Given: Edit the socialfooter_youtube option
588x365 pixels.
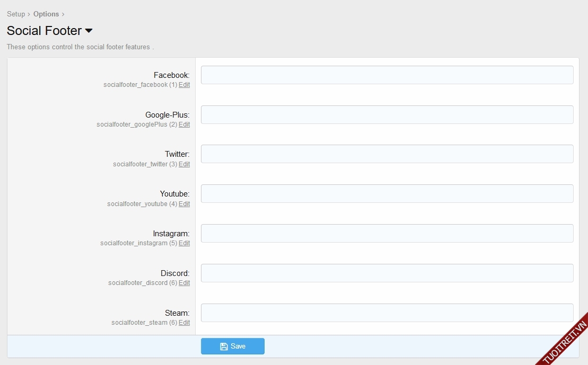Looking at the screenshot, I should tap(184, 204).
